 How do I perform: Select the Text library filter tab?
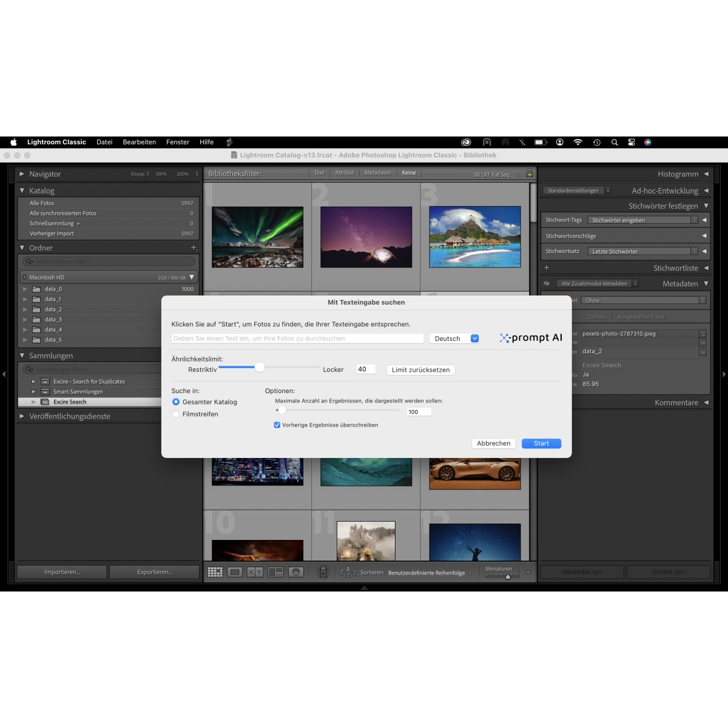pos(319,173)
